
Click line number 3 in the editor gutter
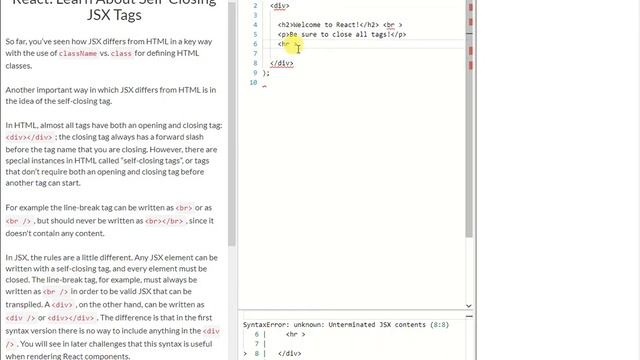(x=255, y=16)
